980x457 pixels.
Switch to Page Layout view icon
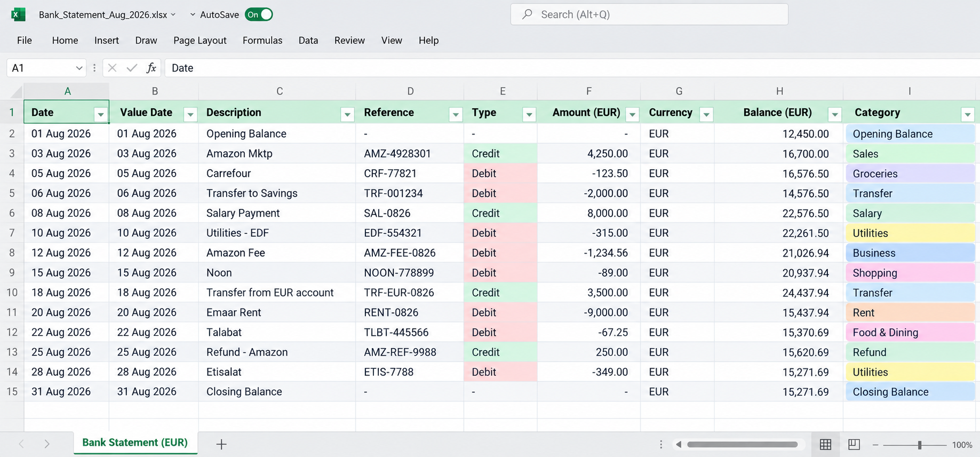click(854, 444)
